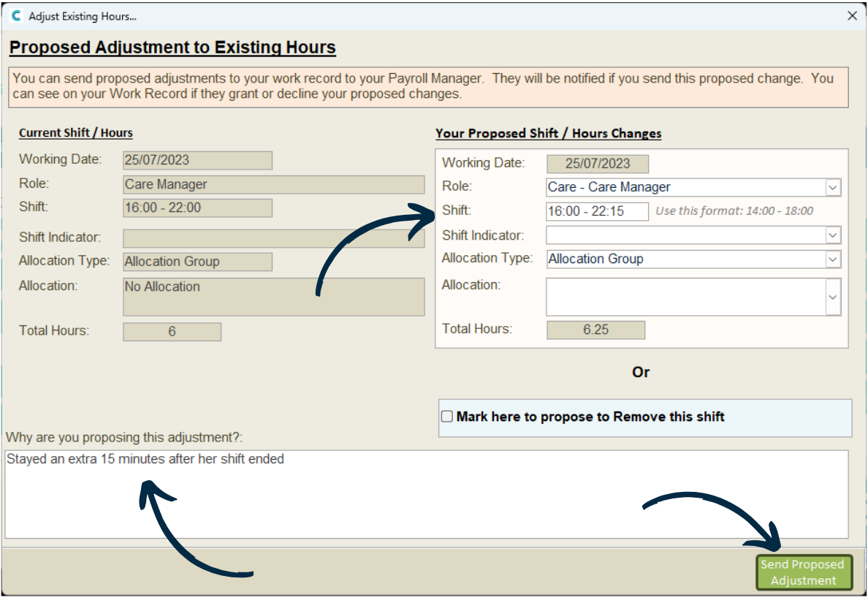Click the current Shift Indicator empty field
868x603 pixels.
tap(273, 238)
